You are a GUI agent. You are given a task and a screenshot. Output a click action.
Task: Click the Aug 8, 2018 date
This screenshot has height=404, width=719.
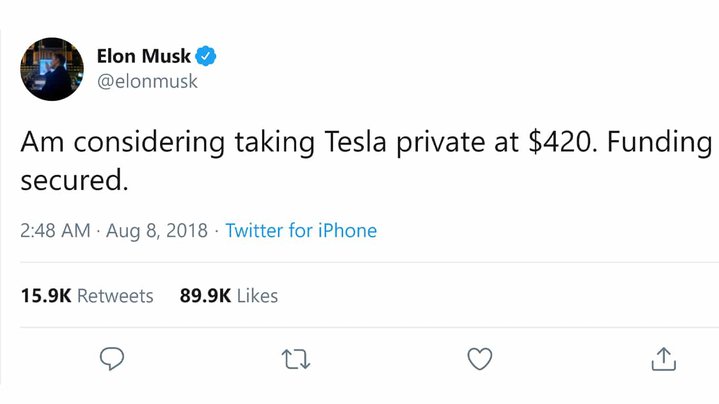pyautogui.click(x=160, y=231)
